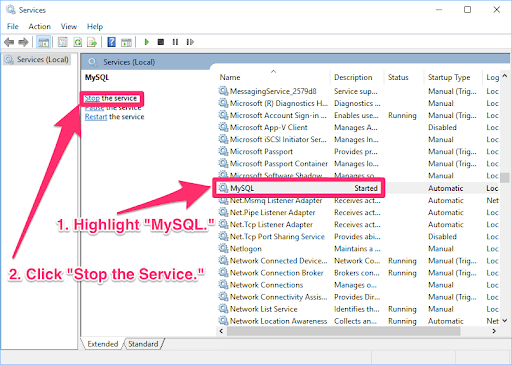
Task: Toggle the Show/Hide Action Pane icon
Action: point(126,42)
